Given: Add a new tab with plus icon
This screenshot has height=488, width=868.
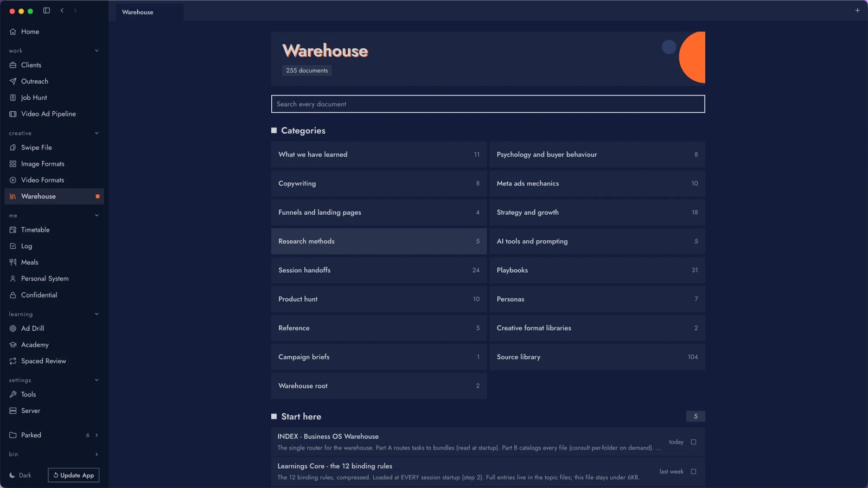Looking at the screenshot, I should coord(857,10).
